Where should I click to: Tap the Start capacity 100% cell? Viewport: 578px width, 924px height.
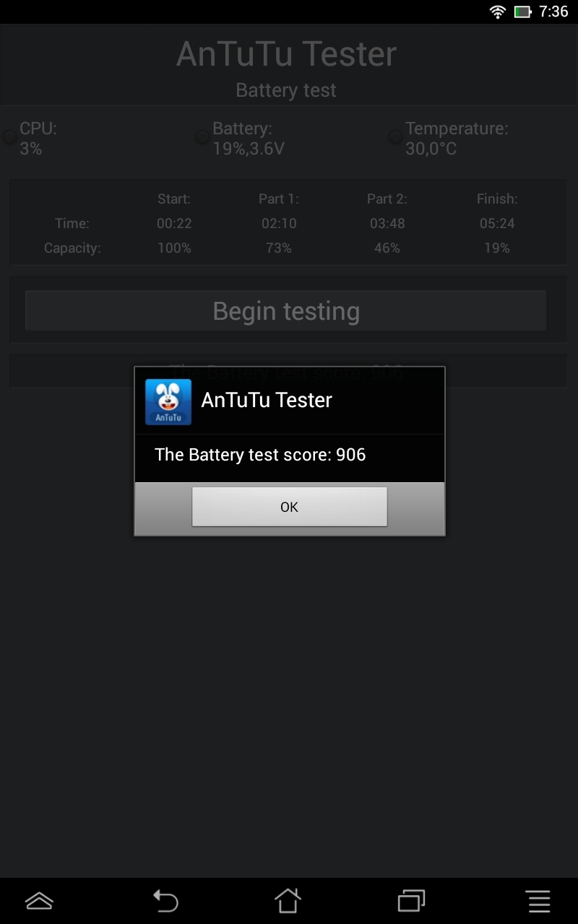174,248
